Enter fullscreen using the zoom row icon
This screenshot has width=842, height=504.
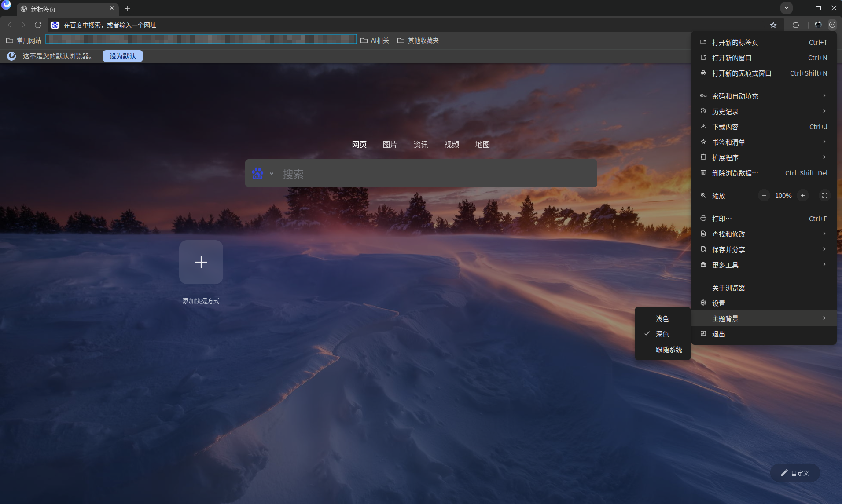(825, 195)
